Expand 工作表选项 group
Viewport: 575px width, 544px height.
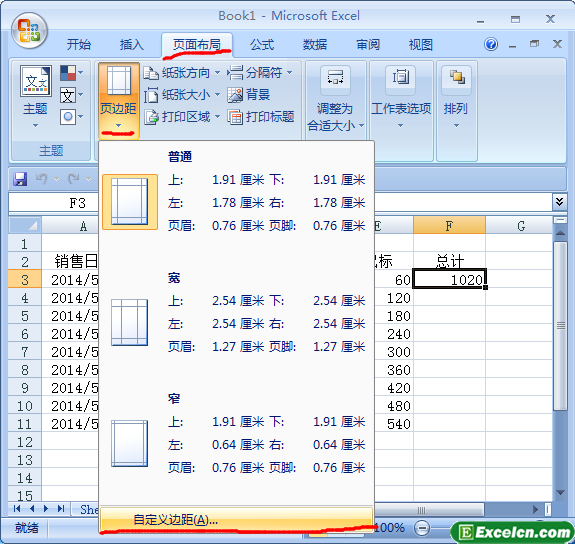401,97
